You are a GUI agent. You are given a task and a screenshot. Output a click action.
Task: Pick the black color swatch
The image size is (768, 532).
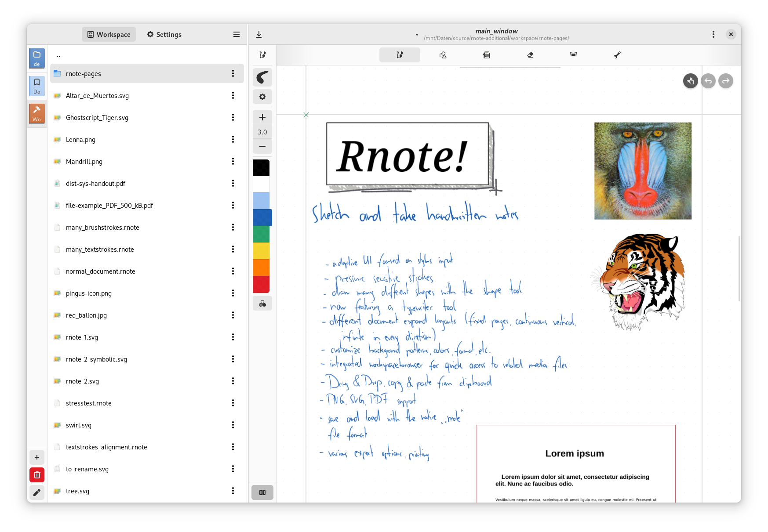click(261, 168)
